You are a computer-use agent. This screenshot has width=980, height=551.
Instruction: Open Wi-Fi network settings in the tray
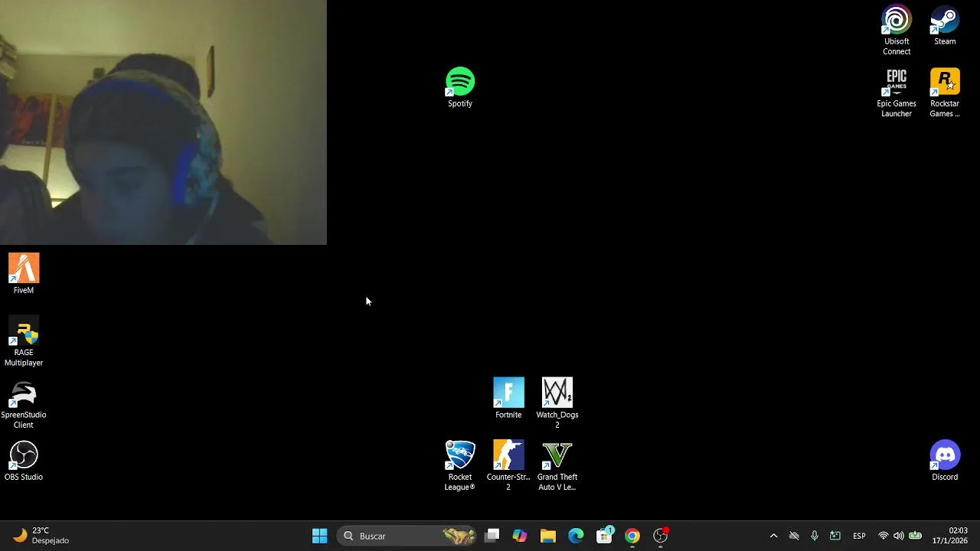(x=884, y=536)
